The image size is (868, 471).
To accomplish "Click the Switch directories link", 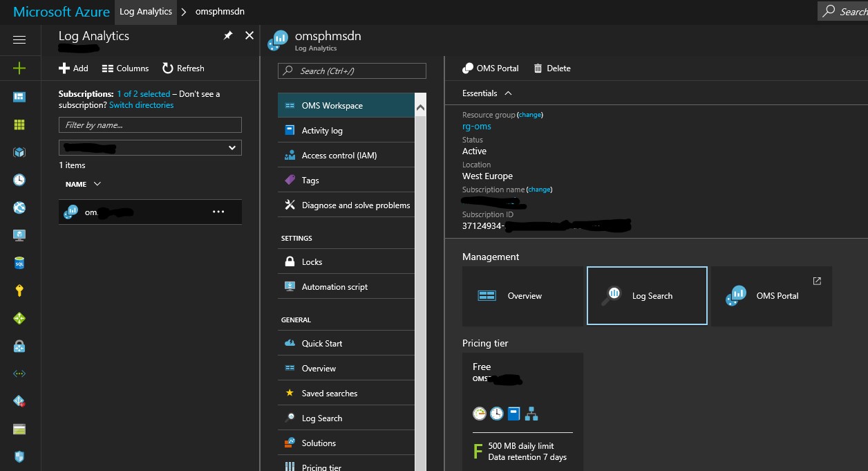I will tap(142, 105).
